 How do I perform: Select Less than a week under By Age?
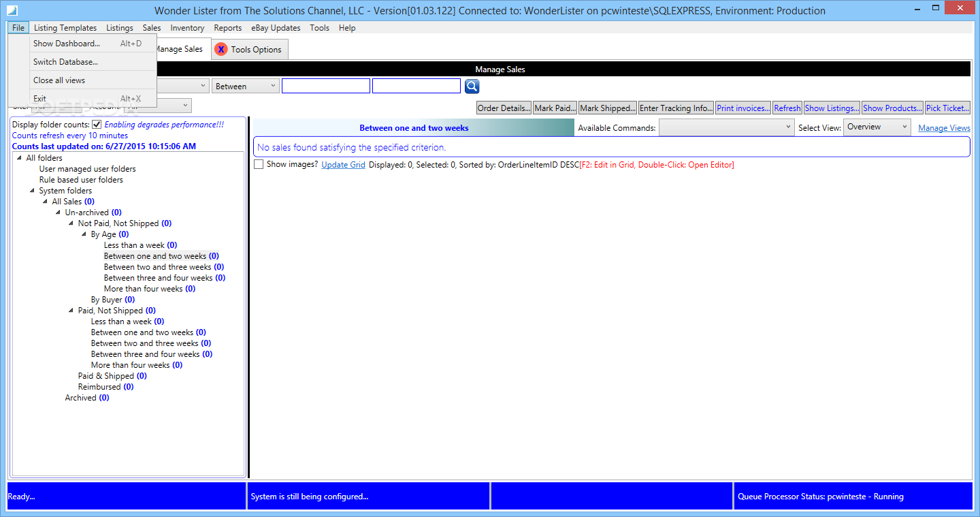point(140,245)
